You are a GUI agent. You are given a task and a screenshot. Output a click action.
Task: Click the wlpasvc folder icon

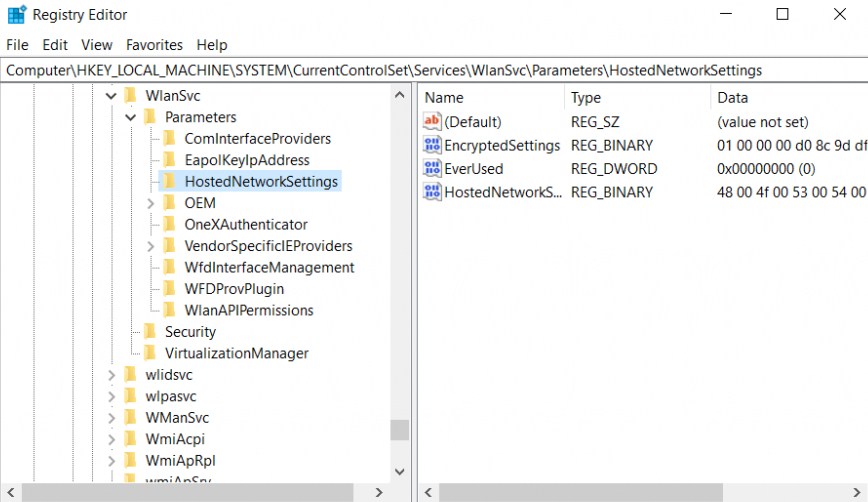click(x=131, y=396)
